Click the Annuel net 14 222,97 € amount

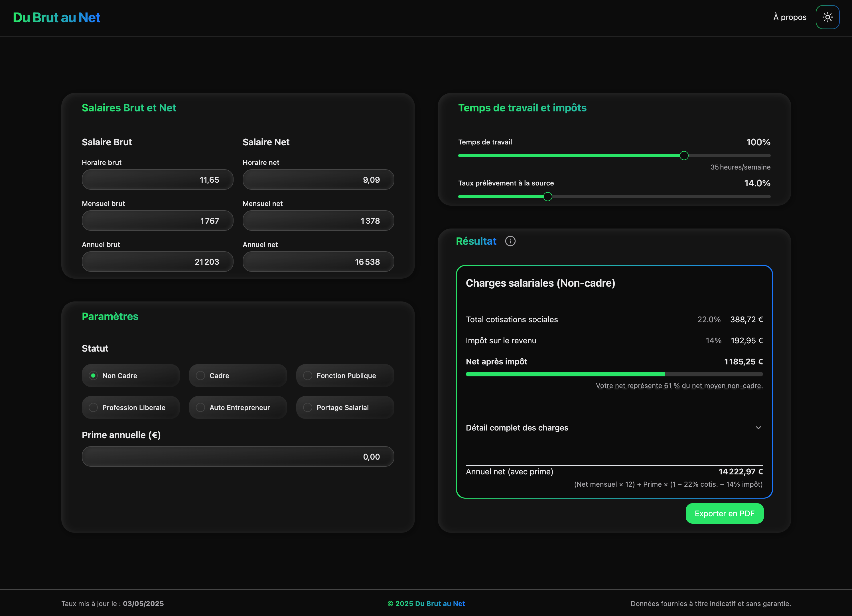point(741,472)
